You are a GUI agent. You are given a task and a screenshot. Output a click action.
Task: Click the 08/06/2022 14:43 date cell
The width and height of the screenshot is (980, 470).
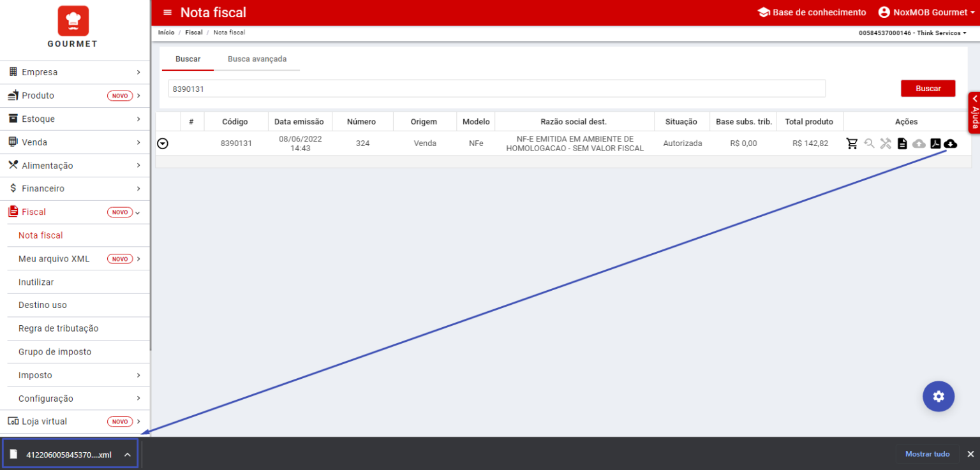click(x=300, y=143)
